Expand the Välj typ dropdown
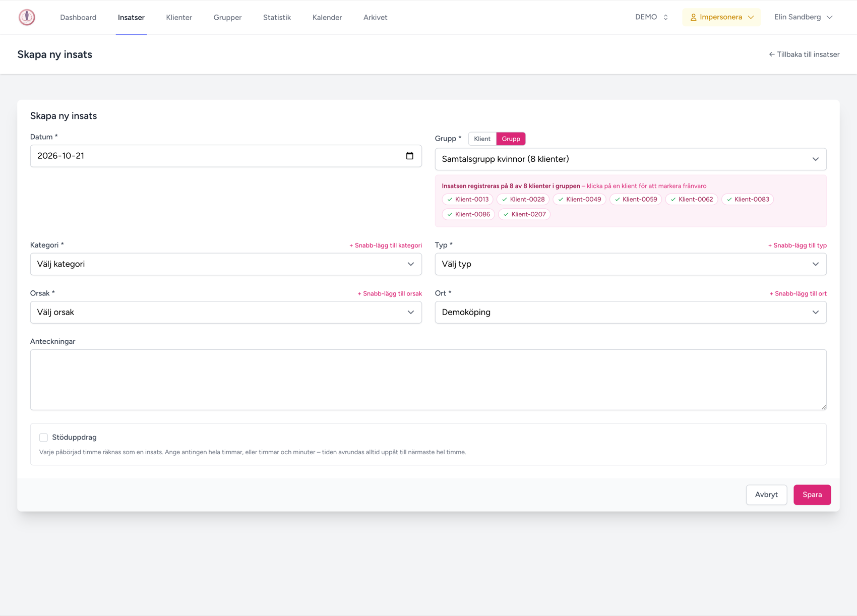The height and width of the screenshot is (616, 857). coord(631,264)
